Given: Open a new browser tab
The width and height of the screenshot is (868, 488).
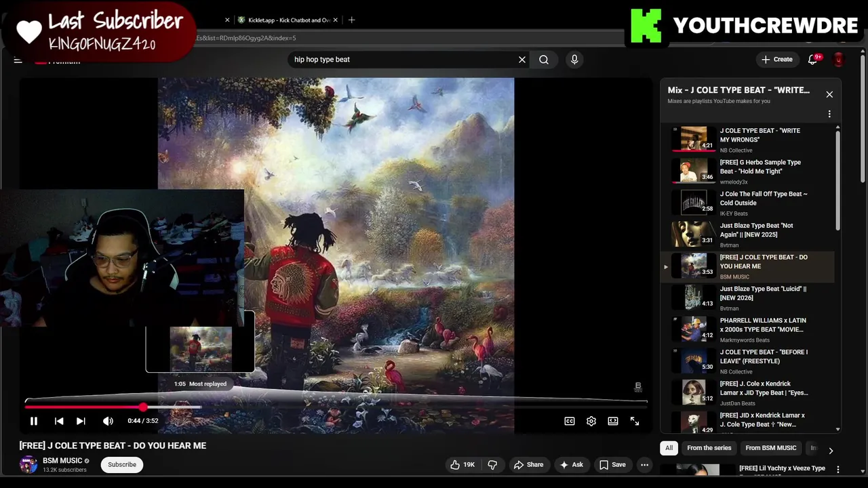Looking at the screenshot, I should tap(351, 20).
